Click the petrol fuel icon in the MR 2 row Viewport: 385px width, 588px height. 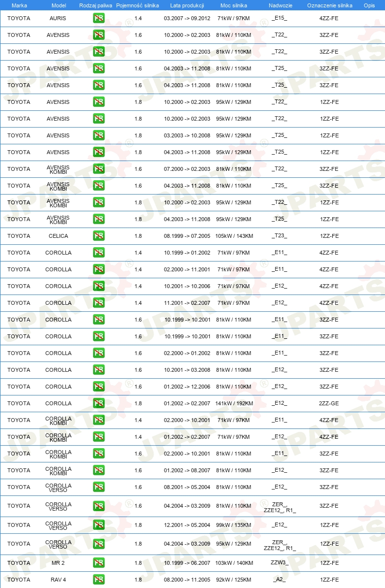(99, 563)
